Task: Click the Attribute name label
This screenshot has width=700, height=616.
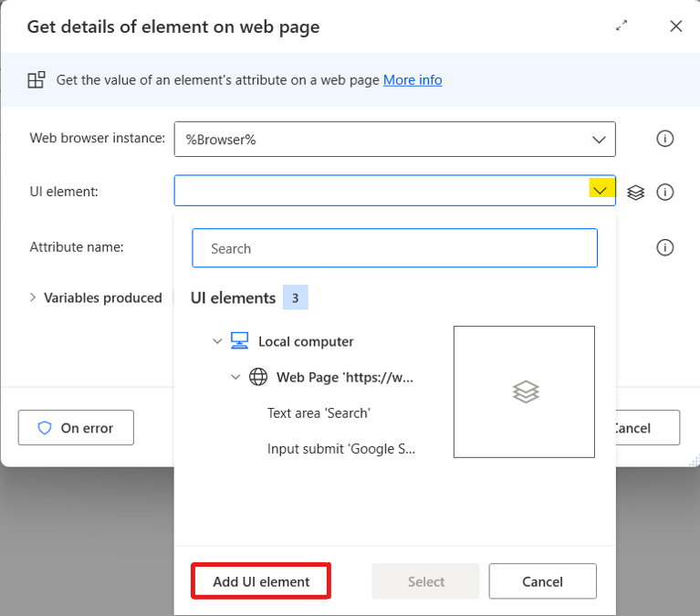Action: coord(77,246)
